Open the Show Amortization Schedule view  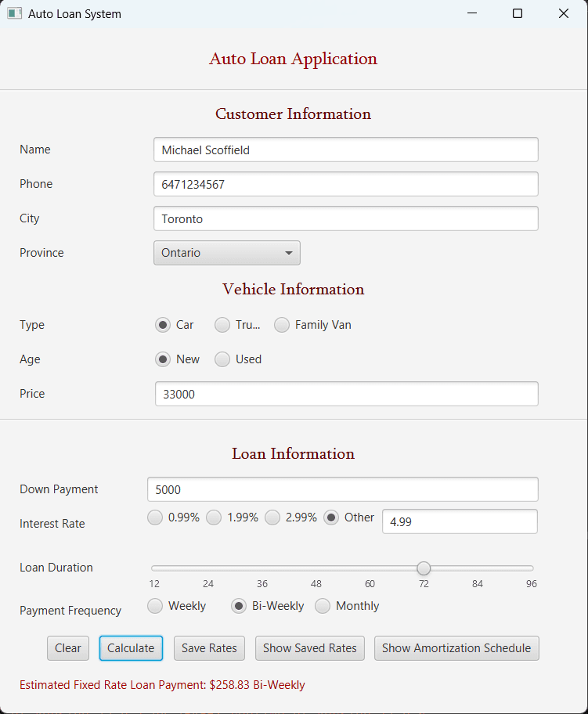tap(456, 648)
